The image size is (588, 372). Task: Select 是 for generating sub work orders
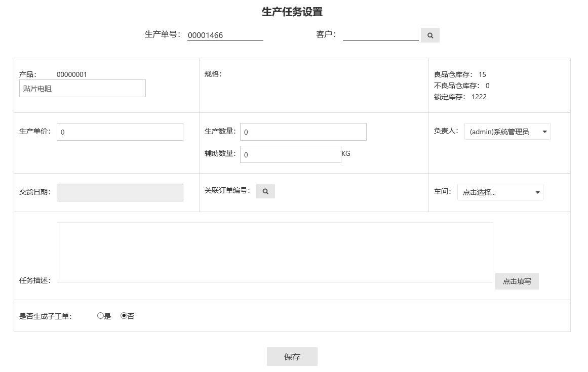100,316
